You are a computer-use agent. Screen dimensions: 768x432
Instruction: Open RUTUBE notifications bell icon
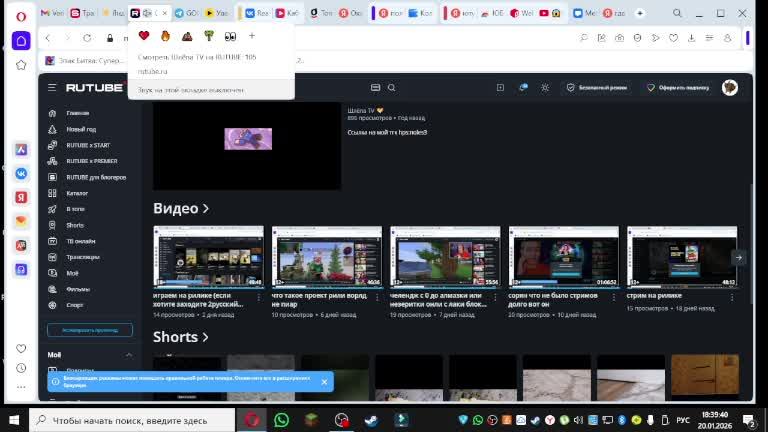click(x=523, y=88)
